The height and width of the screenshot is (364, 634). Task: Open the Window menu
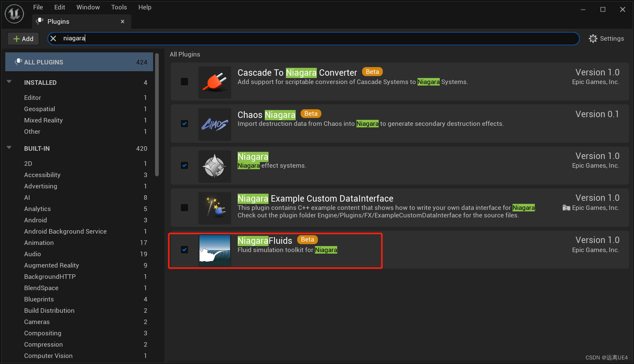(x=88, y=7)
